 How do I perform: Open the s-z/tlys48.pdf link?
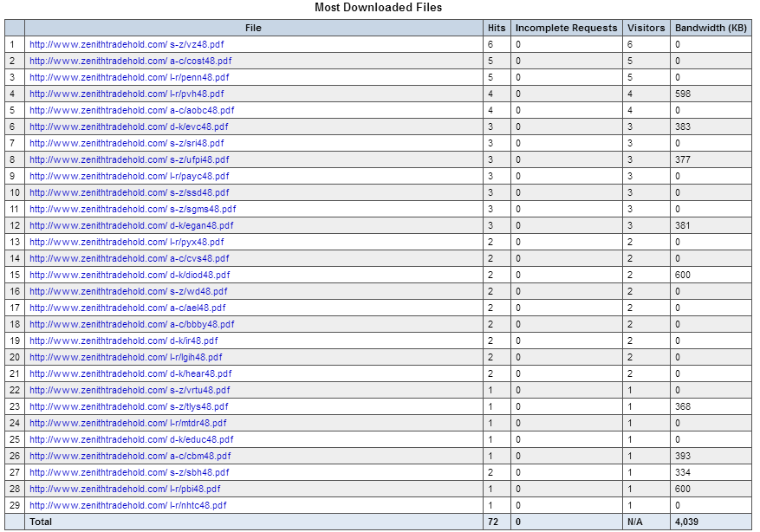[129, 407]
